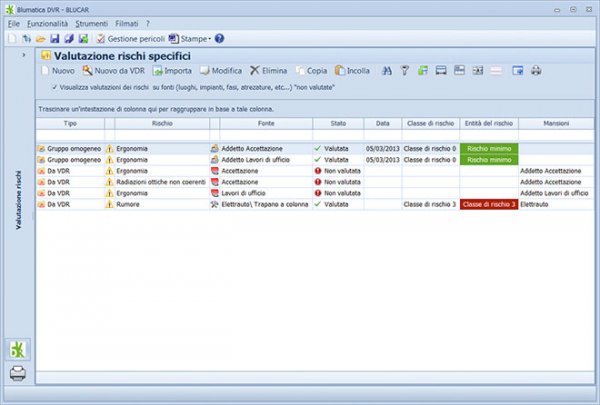The image size is (600, 405).
Task: Expand the collapsed left side panel arrow
Action: [x=22, y=56]
